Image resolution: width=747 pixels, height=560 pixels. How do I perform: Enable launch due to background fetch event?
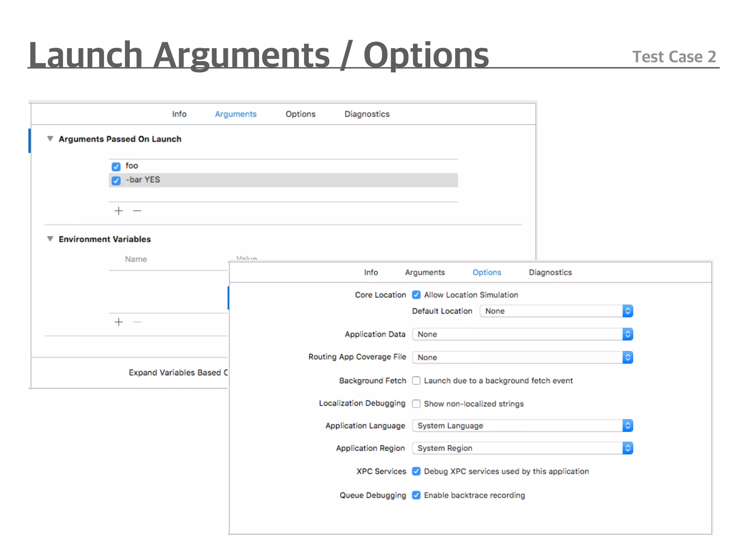pyautogui.click(x=416, y=381)
